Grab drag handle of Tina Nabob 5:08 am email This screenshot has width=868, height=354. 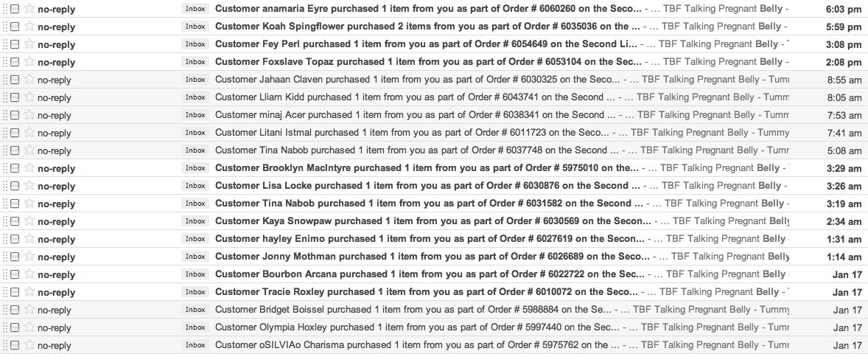point(5,150)
